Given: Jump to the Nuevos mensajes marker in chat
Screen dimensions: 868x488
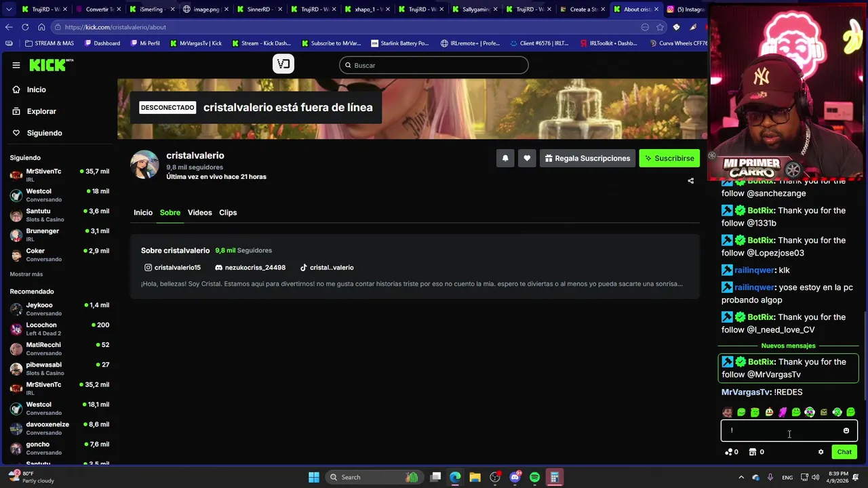Looking at the screenshot, I should [x=788, y=346].
